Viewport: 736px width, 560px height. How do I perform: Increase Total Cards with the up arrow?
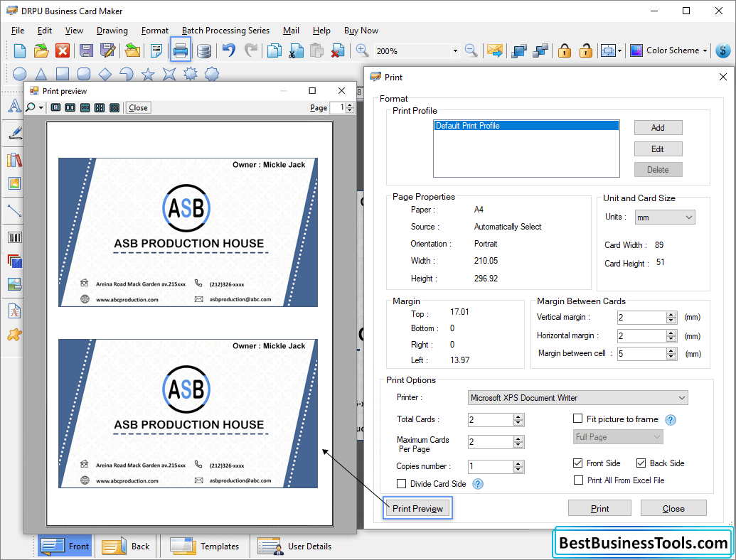518,416
